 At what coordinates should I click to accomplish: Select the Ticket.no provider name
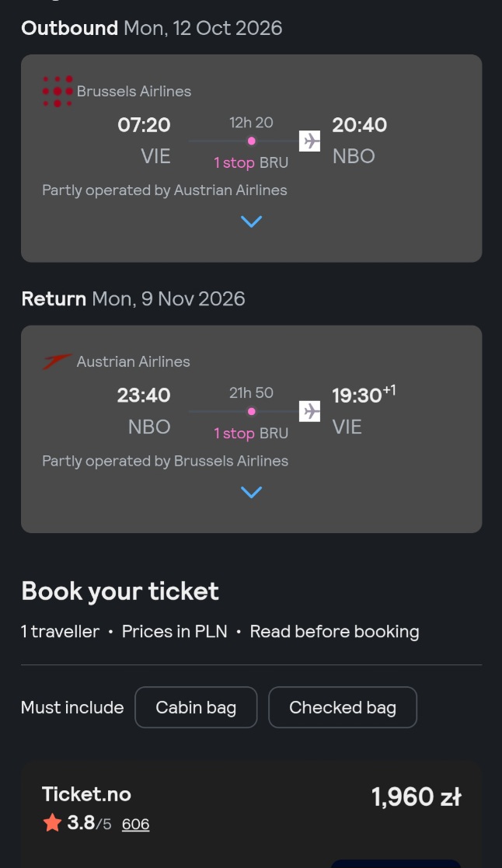86,794
